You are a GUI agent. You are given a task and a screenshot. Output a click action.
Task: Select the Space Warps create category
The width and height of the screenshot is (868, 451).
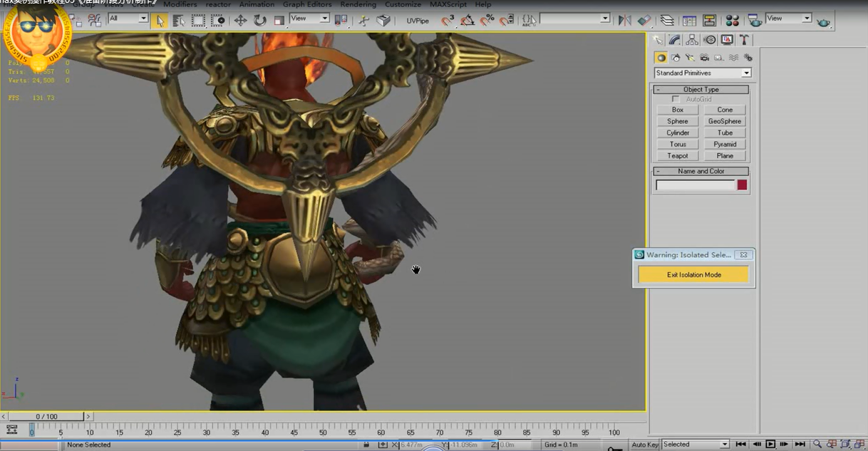[x=733, y=58]
